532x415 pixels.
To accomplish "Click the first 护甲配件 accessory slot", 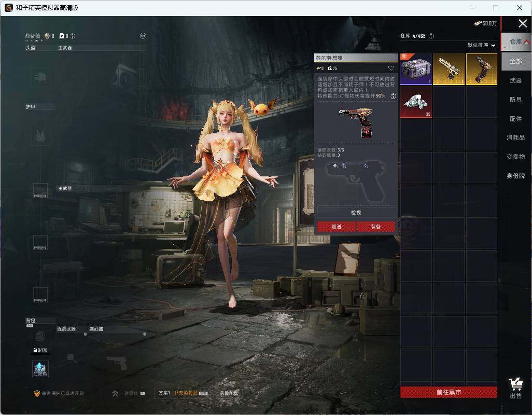I will pos(40,191).
